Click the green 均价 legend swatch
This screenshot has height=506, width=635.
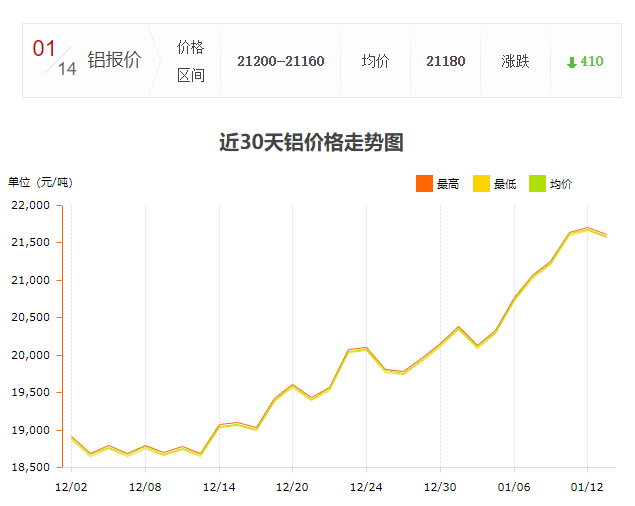(537, 184)
